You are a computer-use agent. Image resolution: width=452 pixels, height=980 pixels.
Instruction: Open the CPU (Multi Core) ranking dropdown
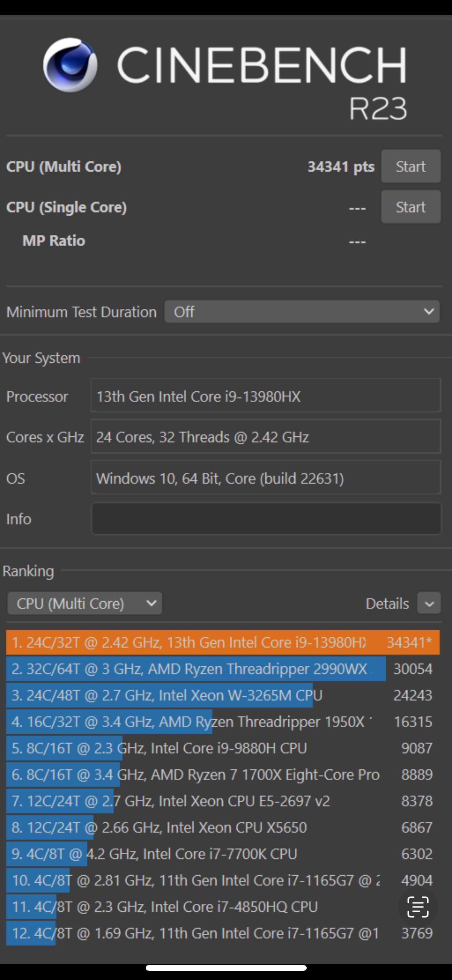pos(85,603)
